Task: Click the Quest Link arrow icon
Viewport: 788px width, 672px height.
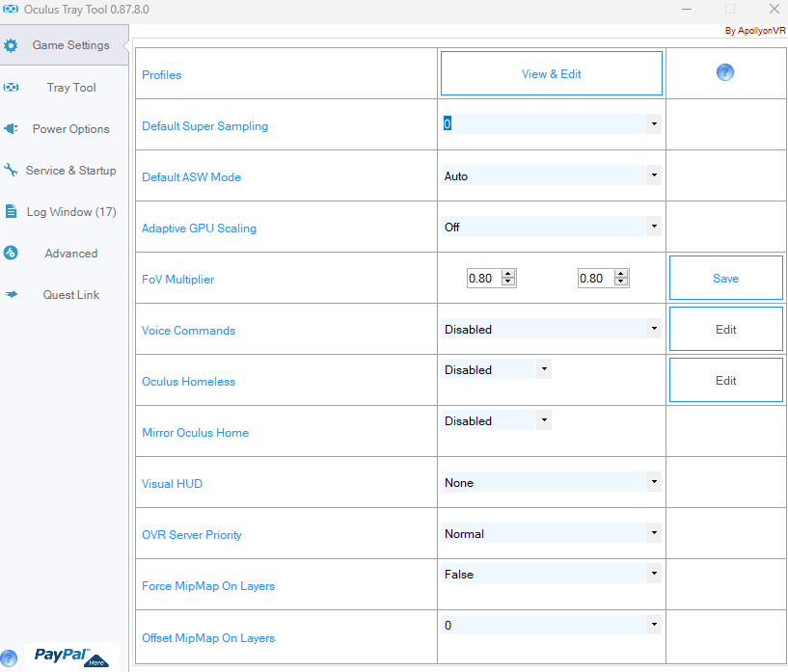Action: coord(11,294)
